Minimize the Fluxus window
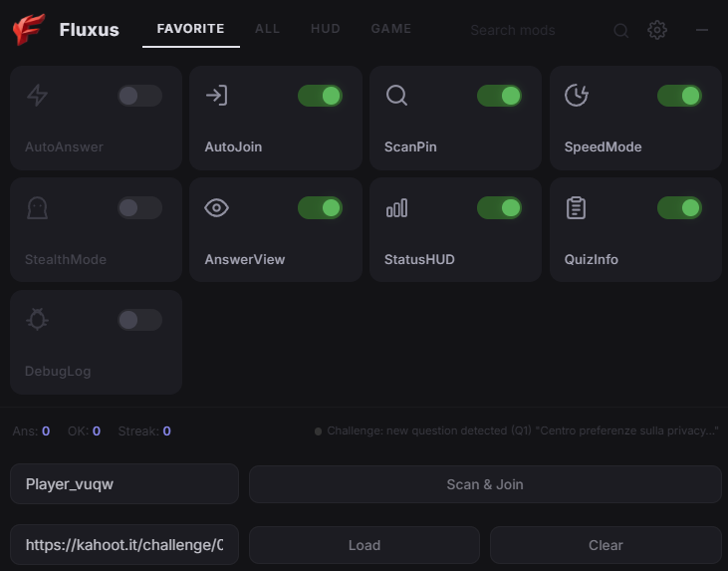This screenshot has width=728, height=571. coord(702,30)
